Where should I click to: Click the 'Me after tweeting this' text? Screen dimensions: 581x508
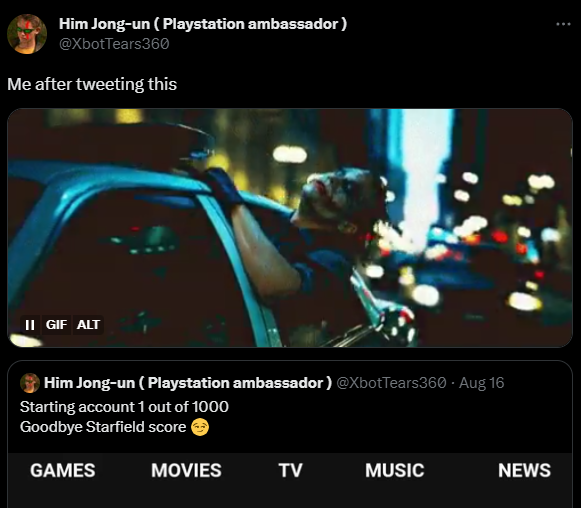pos(92,84)
